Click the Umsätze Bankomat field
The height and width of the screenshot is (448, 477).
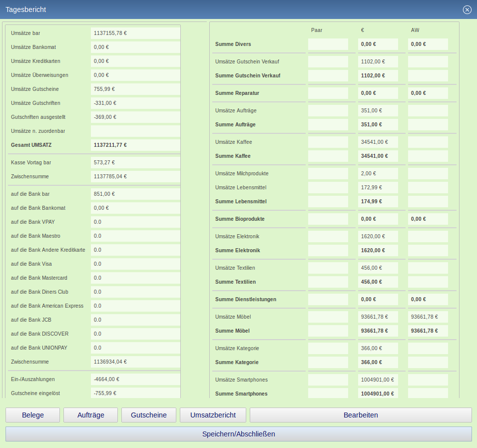click(x=135, y=47)
